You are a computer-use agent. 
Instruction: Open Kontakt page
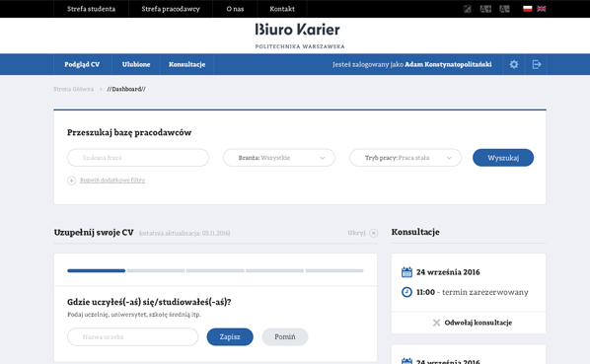pyautogui.click(x=282, y=9)
